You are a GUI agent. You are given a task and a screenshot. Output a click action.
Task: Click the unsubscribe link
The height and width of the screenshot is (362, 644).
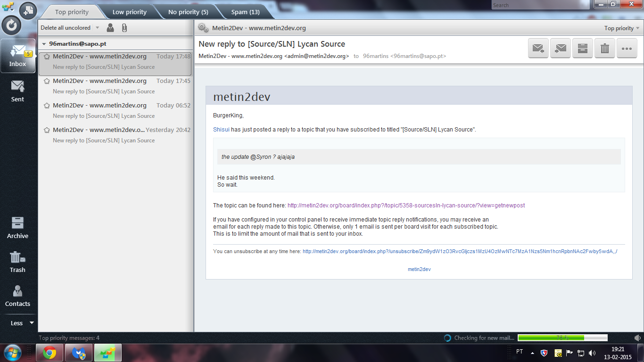click(x=460, y=251)
